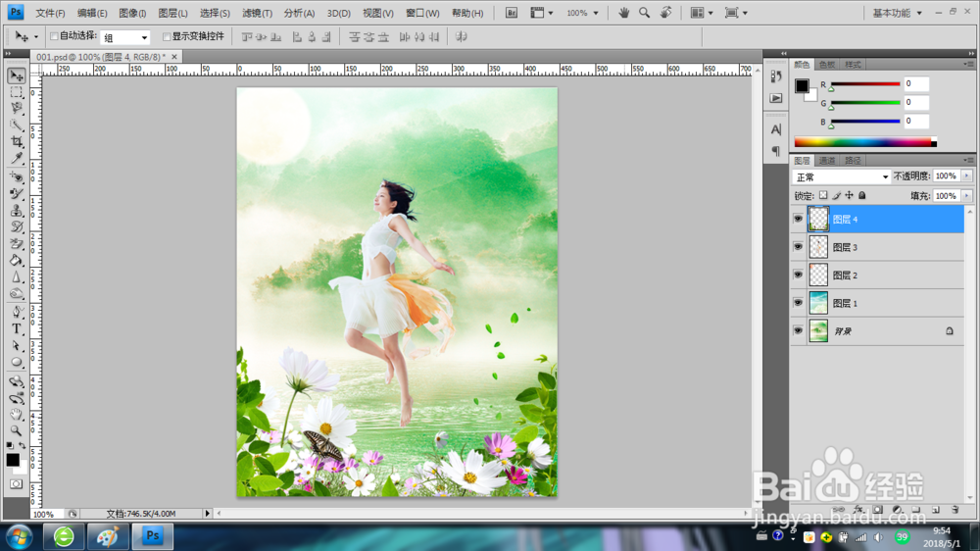Open the Layers panel options menu
The image size is (980, 551).
tap(969, 160)
